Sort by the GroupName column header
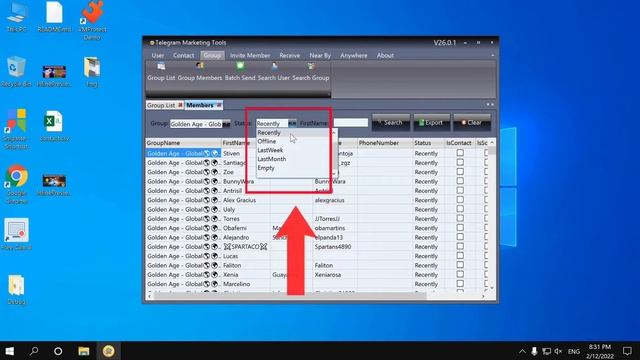Image resolution: width=640 pixels, height=360 pixels. click(183, 143)
